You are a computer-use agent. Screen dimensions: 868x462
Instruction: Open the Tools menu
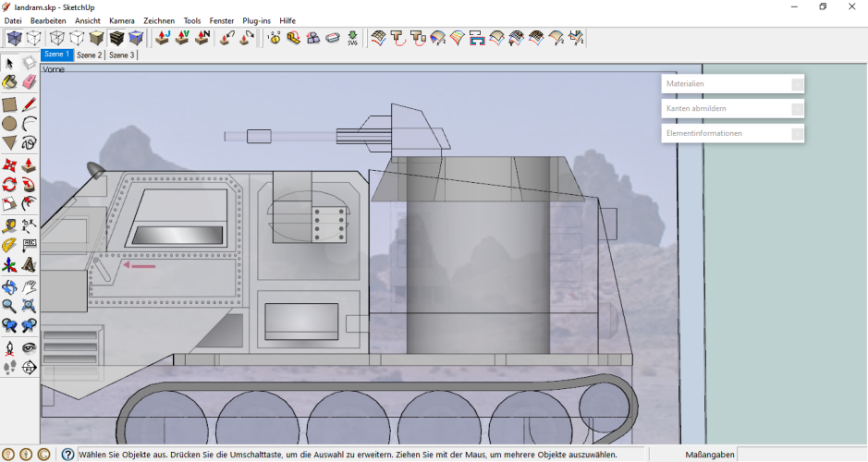click(192, 20)
